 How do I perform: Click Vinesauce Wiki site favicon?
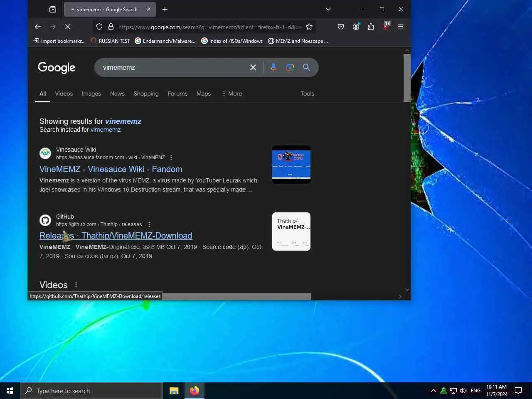point(45,153)
